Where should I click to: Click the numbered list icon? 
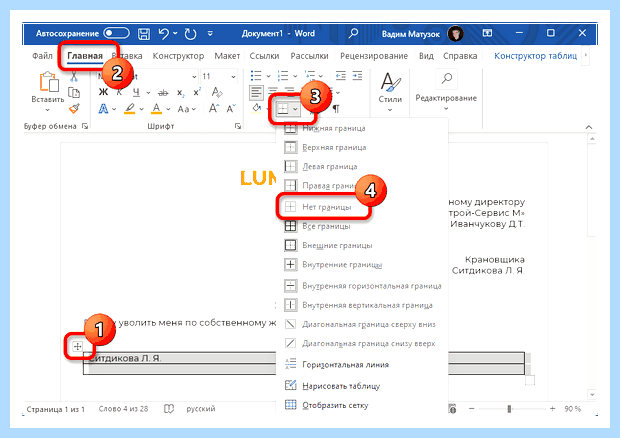coord(283,76)
